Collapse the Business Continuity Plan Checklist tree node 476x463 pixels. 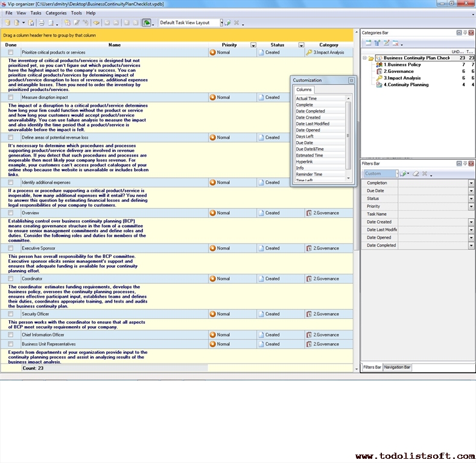[x=365, y=58]
